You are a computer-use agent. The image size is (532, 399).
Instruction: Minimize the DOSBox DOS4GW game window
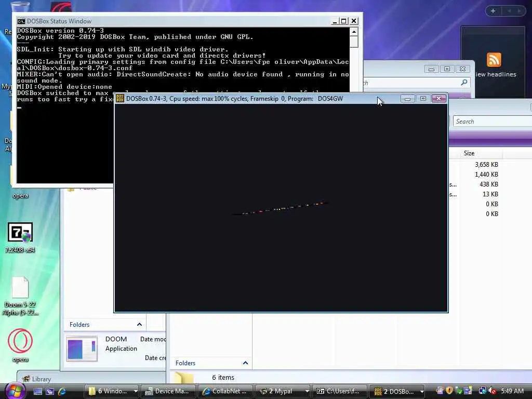coord(407,98)
